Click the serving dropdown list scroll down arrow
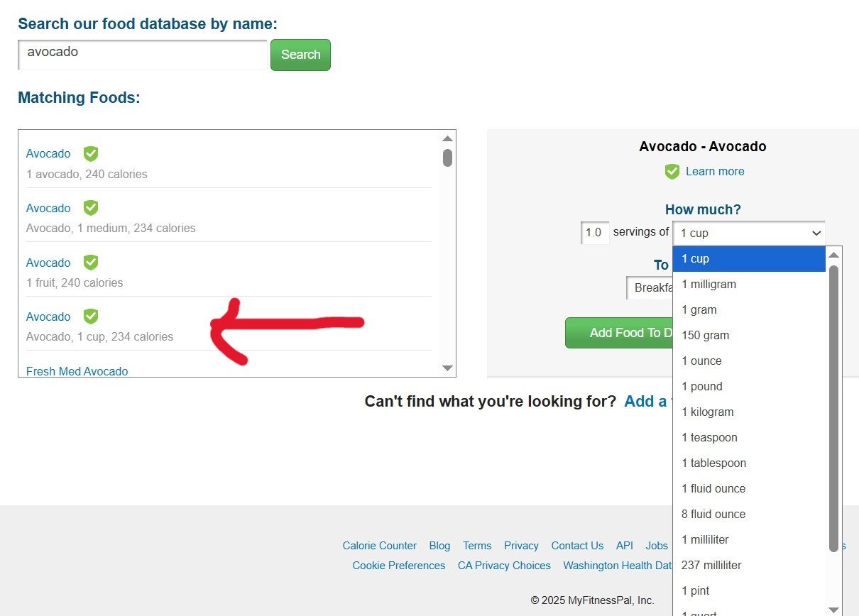 (x=834, y=609)
